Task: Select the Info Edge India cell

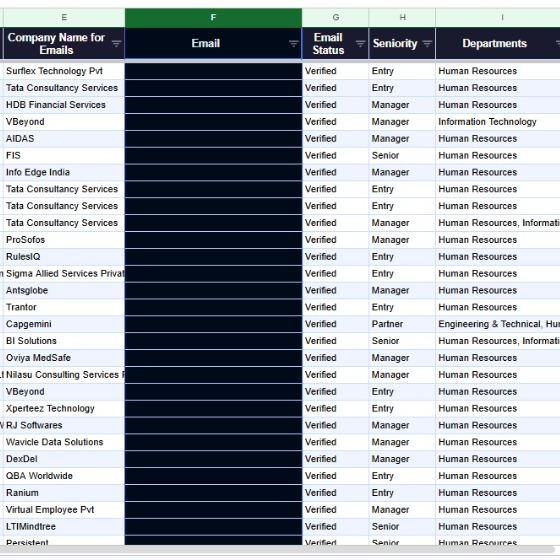Action: tap(64, 172)
